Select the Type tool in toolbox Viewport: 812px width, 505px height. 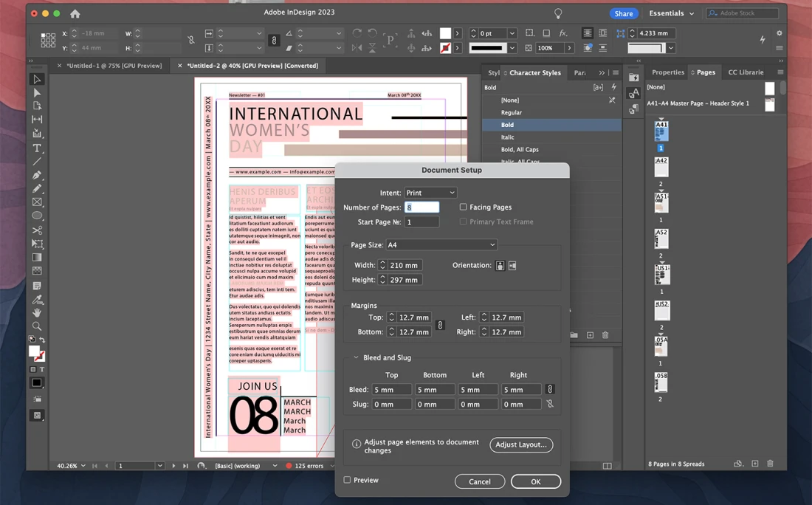(37, 148)
